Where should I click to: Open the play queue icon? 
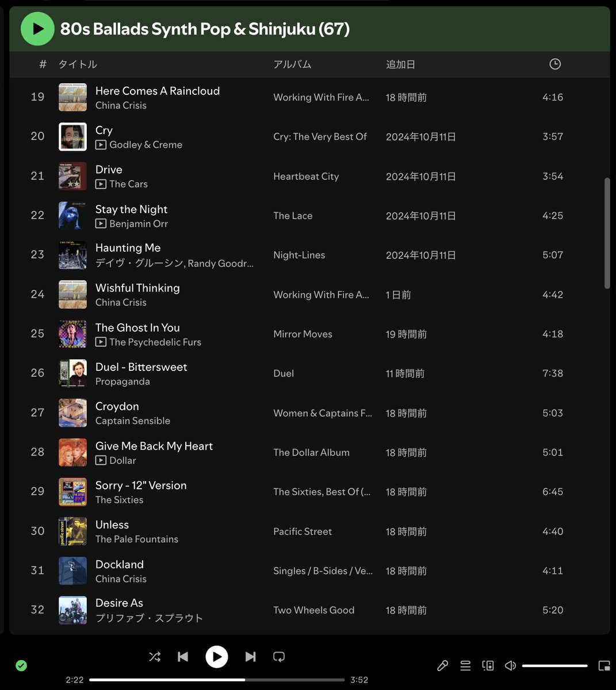[465, 666]
